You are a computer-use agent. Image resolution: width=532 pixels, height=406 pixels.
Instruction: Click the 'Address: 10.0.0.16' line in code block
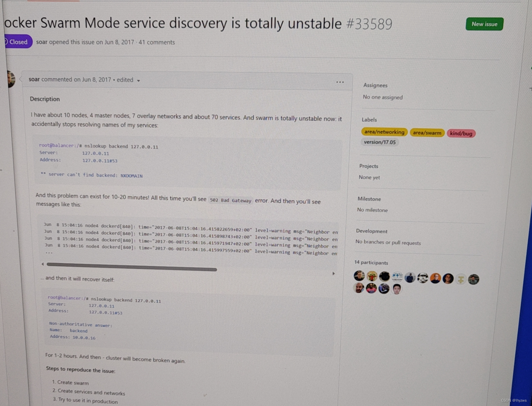tap(73, 337)
